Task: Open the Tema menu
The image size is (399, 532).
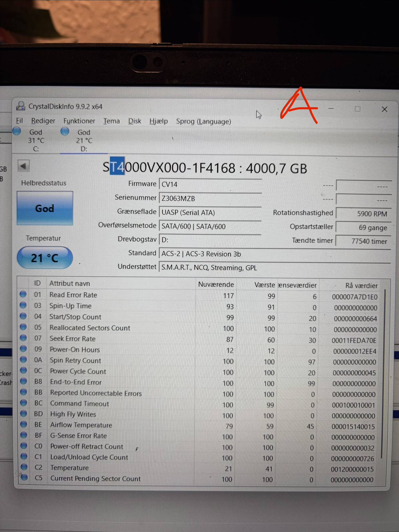Action: [111, 121]
